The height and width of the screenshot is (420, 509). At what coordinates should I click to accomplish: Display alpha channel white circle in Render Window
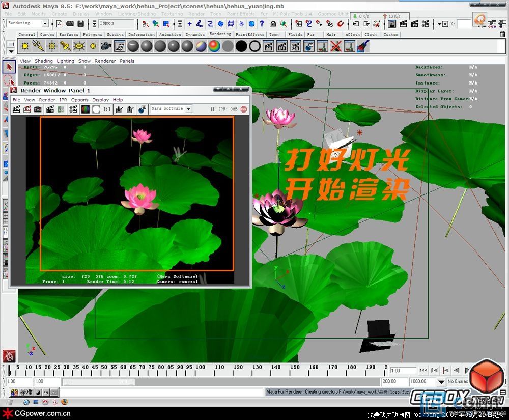coord(96,109)
